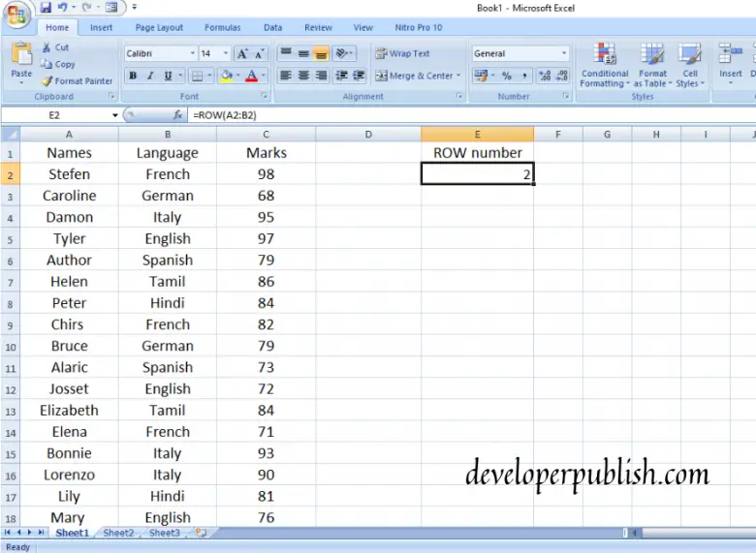Click the Center text alignment icon

303,76
